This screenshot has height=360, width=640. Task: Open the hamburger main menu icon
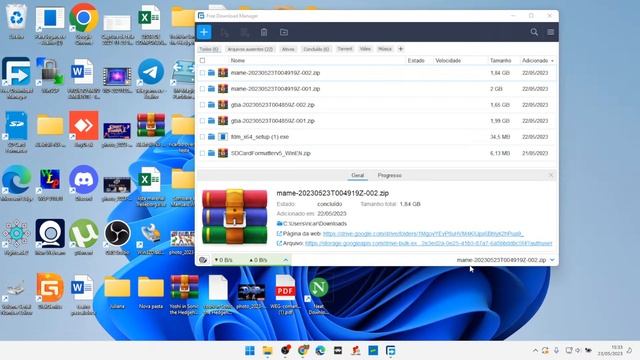[551, 32]
